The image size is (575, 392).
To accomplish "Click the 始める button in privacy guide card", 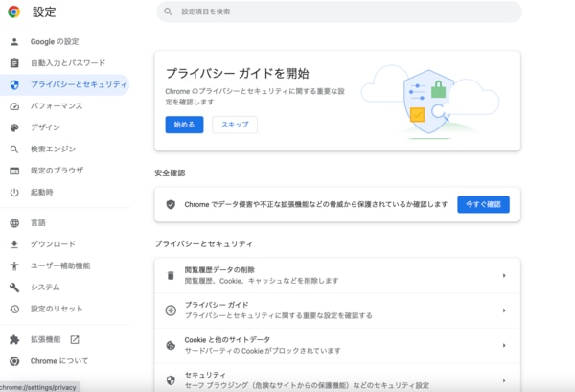I will [184, 125].
